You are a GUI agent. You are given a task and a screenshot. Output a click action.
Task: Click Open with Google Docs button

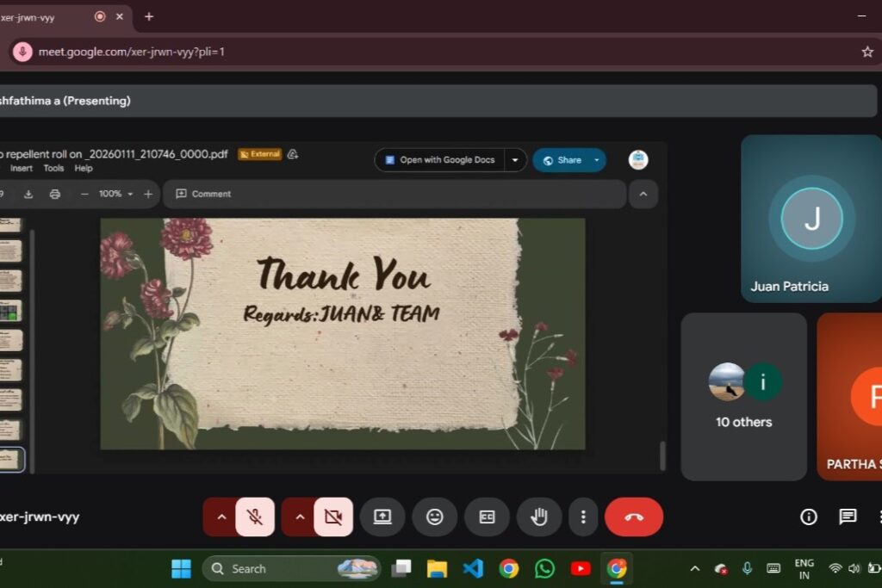click(x=440, y=160)
